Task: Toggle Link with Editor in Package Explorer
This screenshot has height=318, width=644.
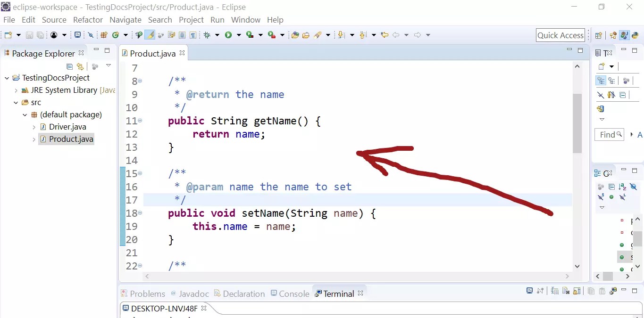Action: coord(80,66)
